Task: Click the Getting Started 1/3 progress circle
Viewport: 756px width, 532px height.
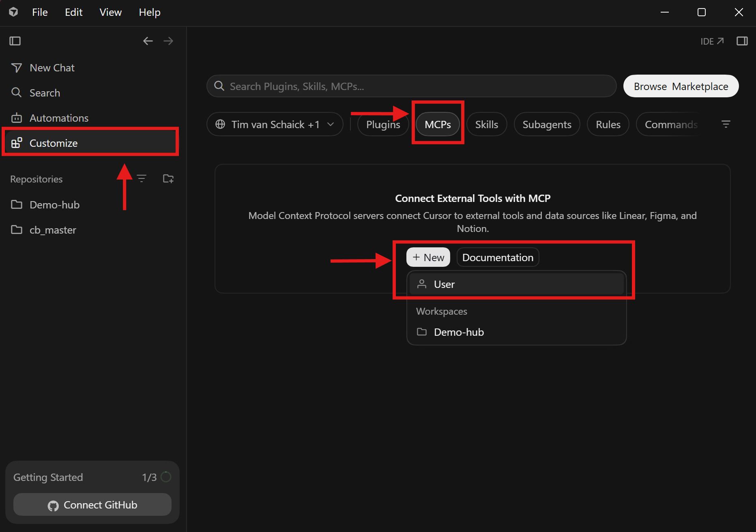Action: click(166, 477)
